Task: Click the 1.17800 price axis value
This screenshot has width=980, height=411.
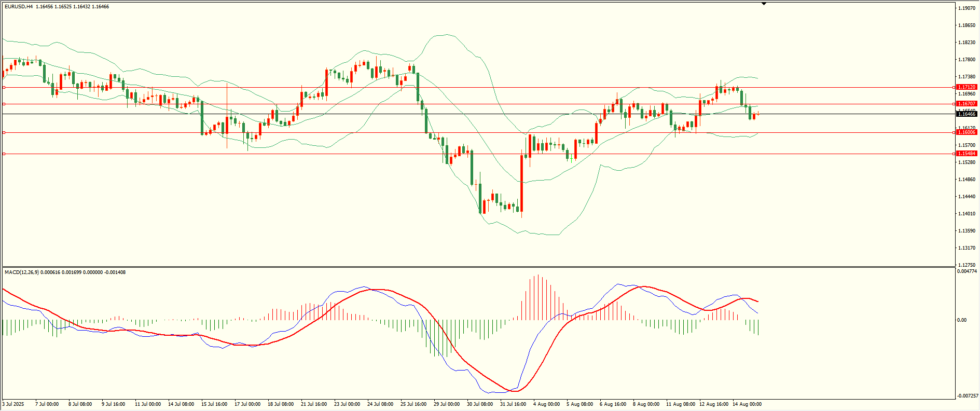Action: 967,60
